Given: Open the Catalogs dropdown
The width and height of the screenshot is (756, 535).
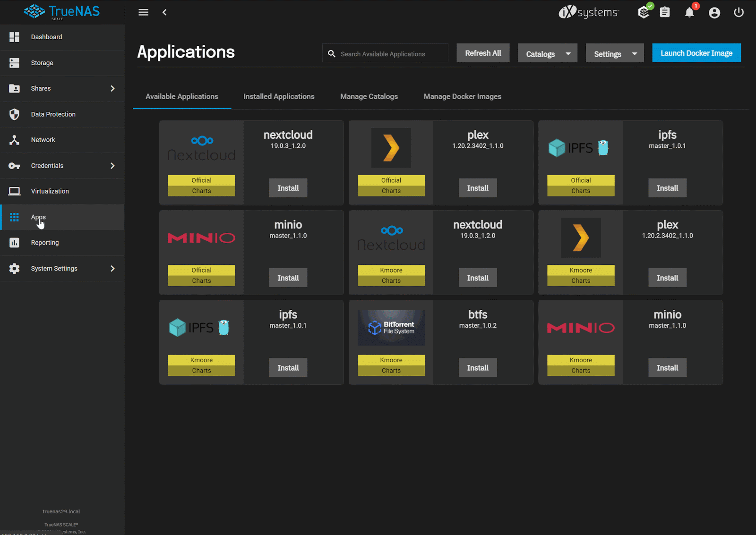Looking at the screenshot, I should click(x=548, y=53).
